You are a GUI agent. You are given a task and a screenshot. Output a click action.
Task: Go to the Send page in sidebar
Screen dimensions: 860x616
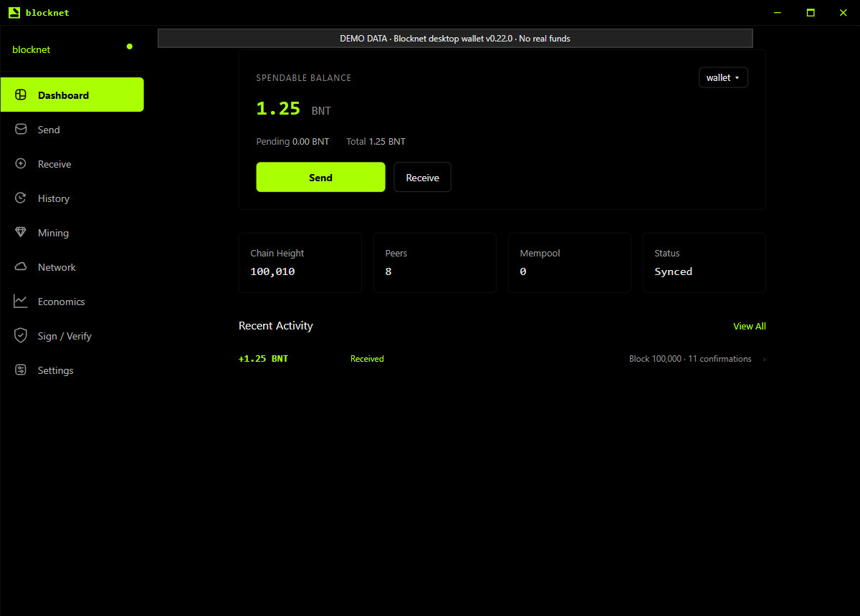tap(72, 130)
